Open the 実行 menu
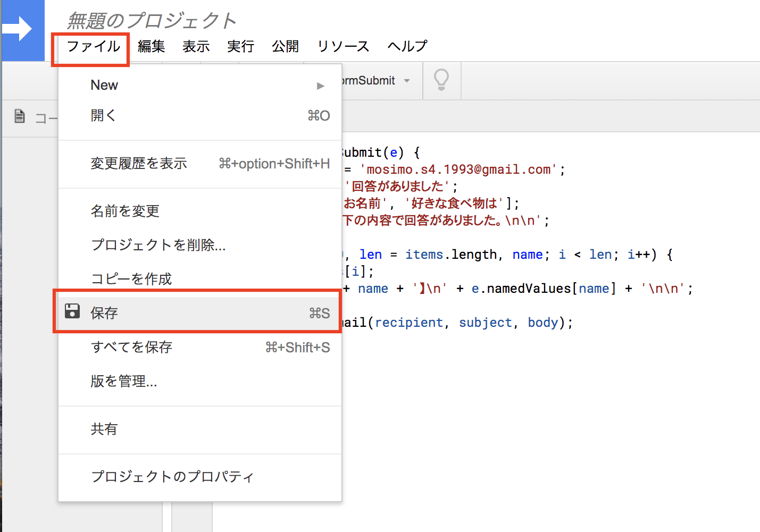 [240, 47]
